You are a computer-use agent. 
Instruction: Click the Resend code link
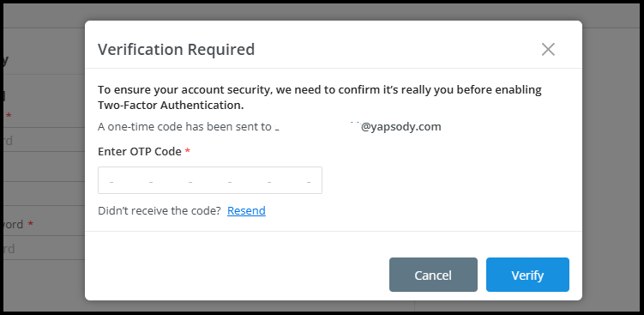[246, 210]
